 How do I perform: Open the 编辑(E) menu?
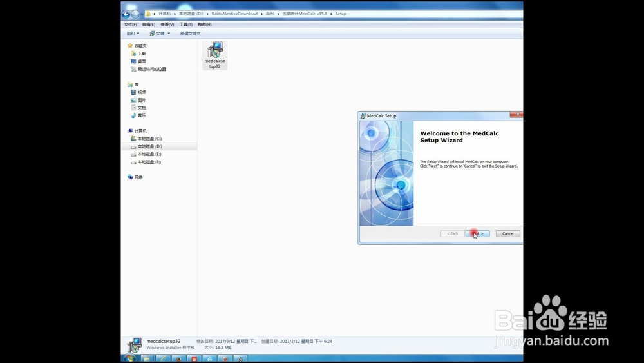(x=149, y=25)
